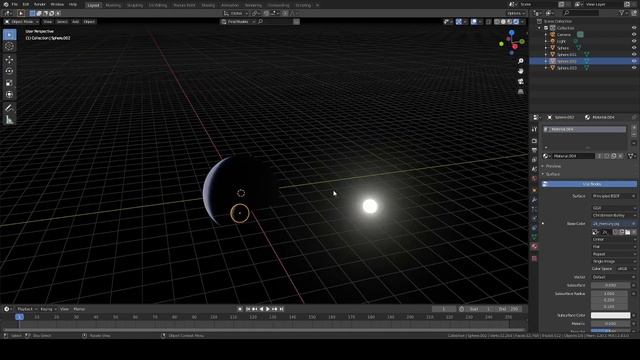Open the viewport Add menu
Image resolution: width=640 pixels, height=360 pixels.
[76, 22]
